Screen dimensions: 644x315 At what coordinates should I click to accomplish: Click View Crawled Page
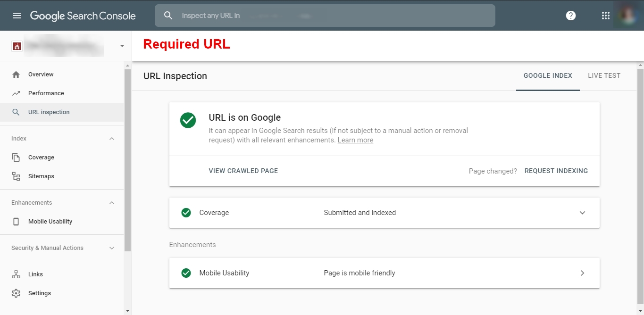(243, 171)
